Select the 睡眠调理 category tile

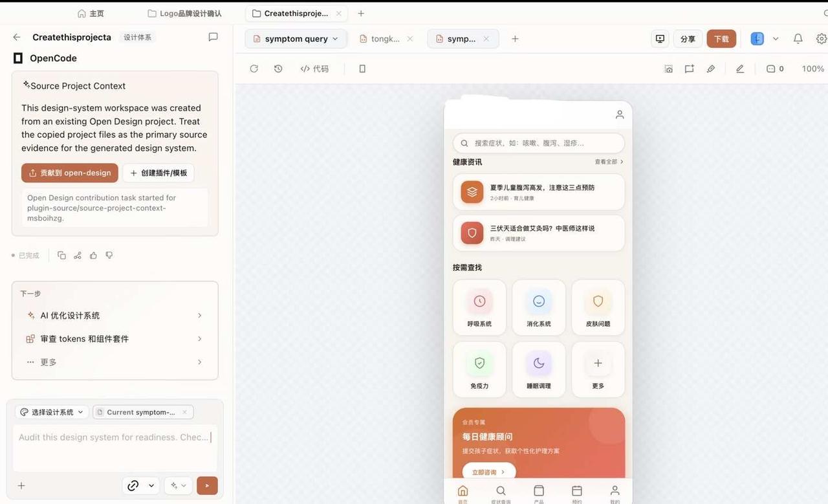tap(539, 370)
